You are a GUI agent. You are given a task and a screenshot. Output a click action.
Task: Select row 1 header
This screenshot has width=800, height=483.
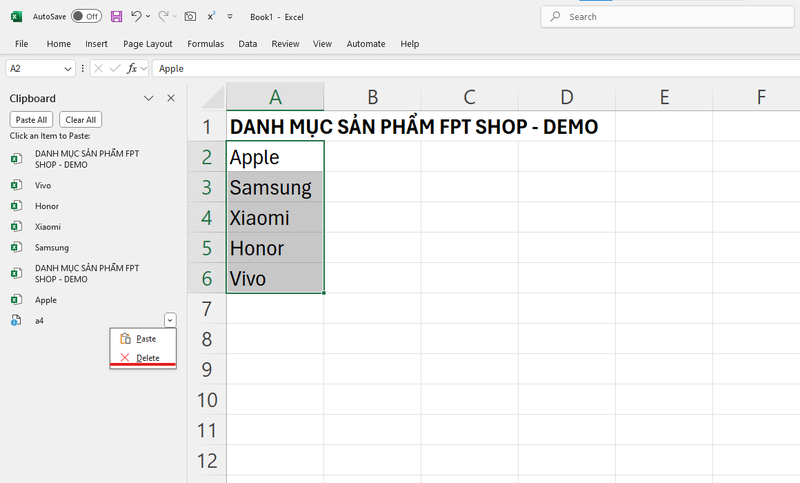click(207, 126)
